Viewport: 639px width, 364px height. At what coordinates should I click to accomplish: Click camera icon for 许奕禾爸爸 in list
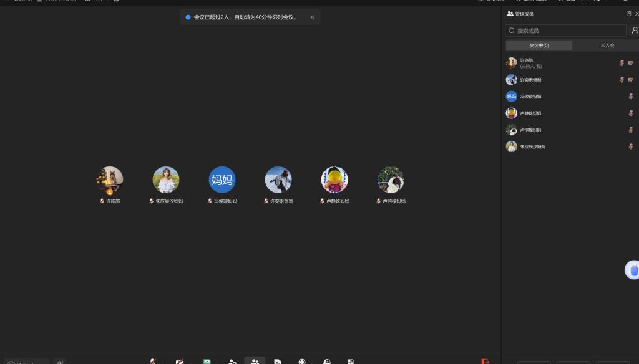tap(631, 80)
